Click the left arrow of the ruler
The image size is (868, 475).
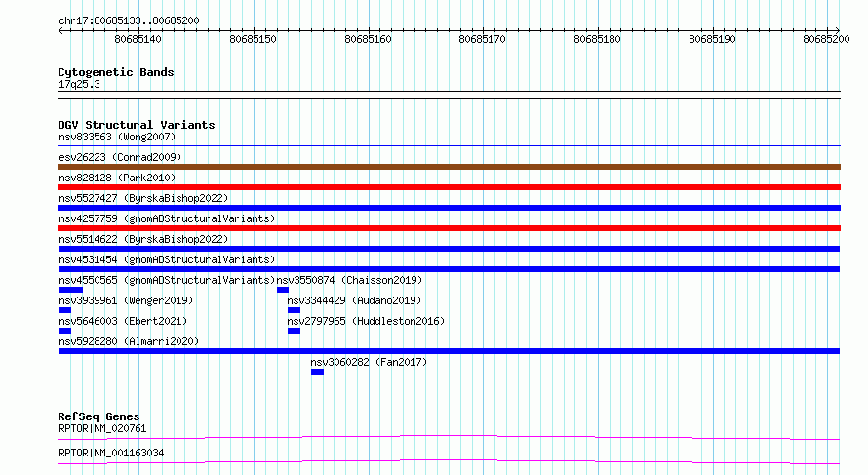point(60,31)
